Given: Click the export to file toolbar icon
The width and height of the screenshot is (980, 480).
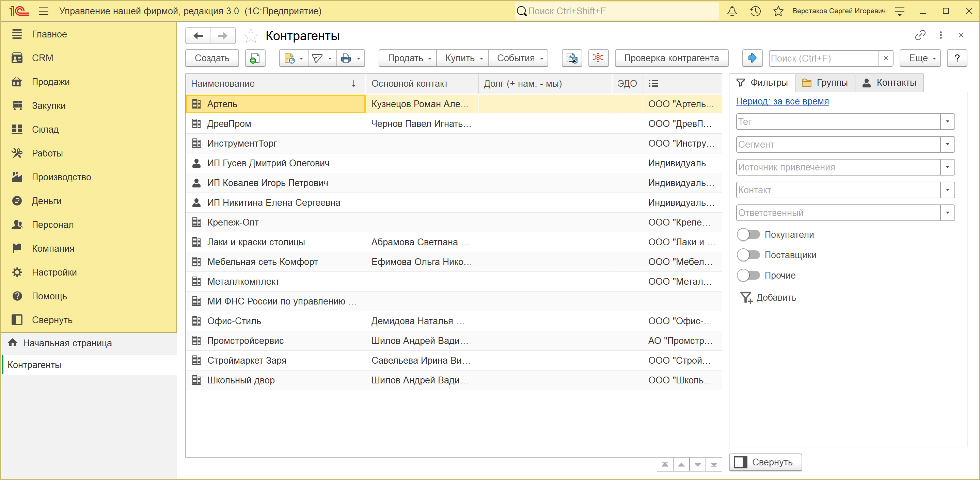Looking at the screenshot, I should coord(572,58).
